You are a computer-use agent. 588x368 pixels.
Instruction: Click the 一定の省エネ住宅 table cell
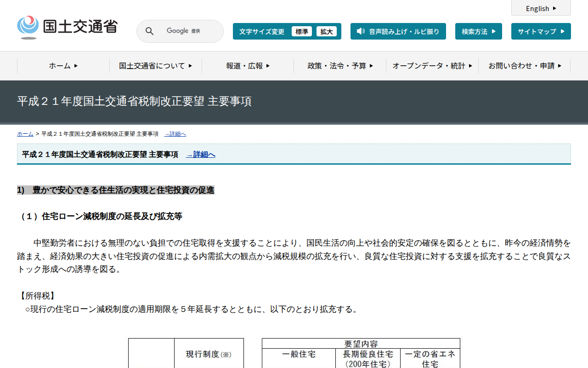(x=430, y=359)
